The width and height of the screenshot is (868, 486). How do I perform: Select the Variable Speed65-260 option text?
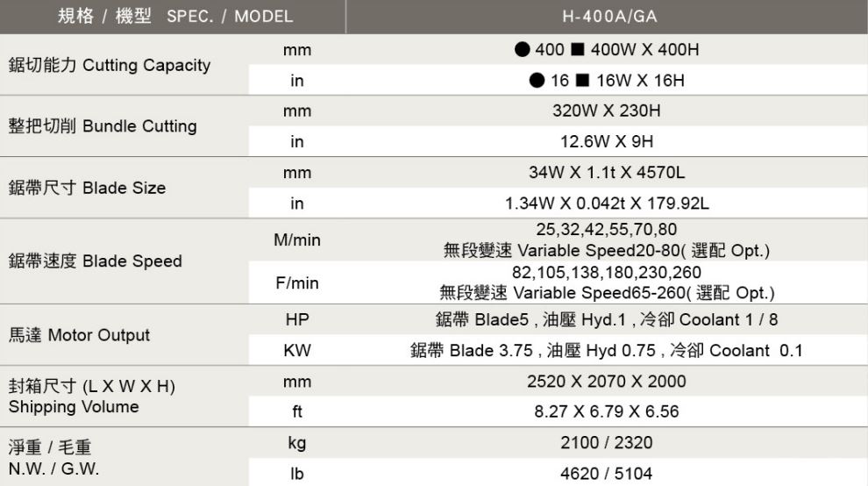tap(607, 292)
